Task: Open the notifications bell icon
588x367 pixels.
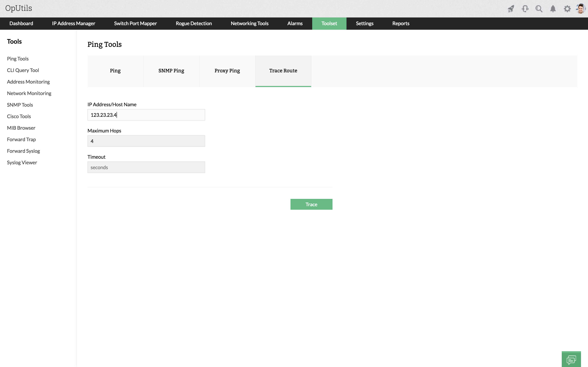Action: coord(553,9)
